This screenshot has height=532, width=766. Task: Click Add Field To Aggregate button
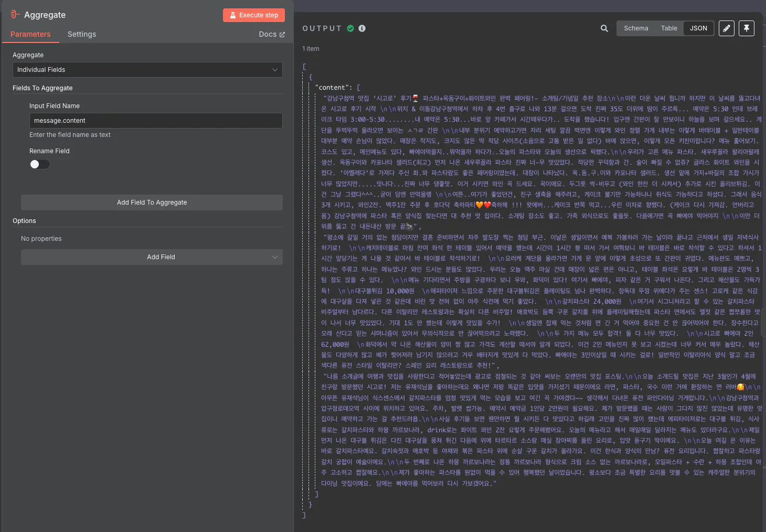point(152,203)
